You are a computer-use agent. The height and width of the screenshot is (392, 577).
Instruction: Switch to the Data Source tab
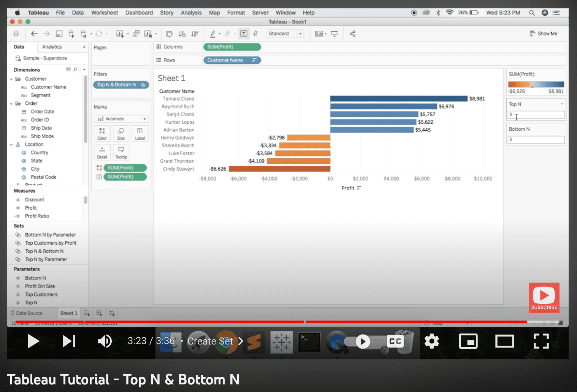coord(32,313)
